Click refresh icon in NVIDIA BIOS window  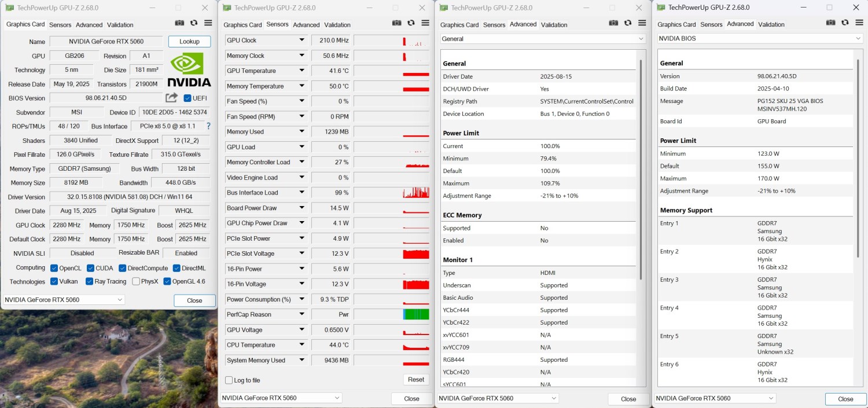[845, 22]
